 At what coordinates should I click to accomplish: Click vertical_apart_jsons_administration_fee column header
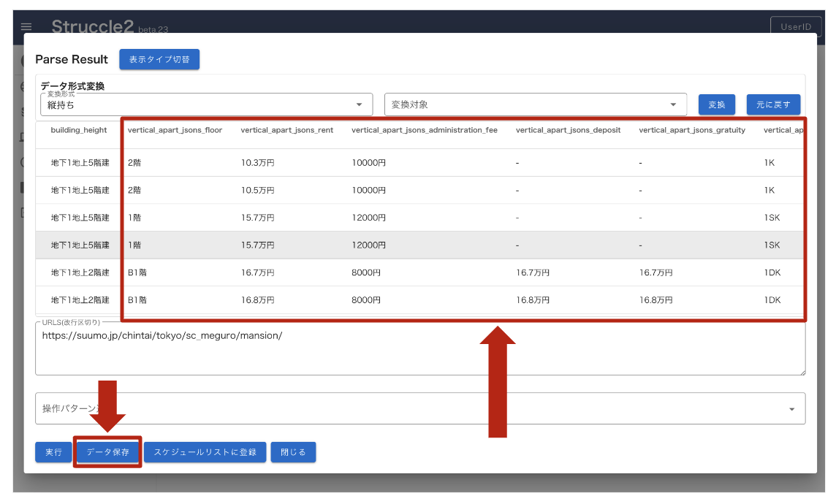(424, 130)
